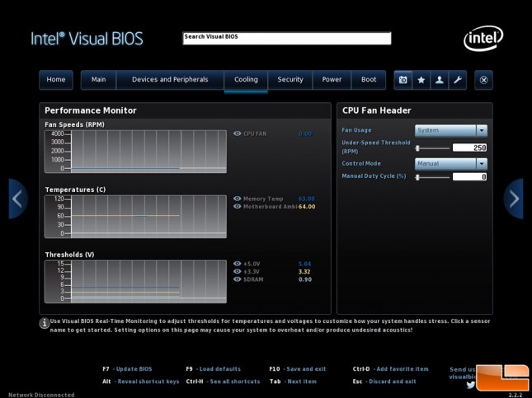Screen dimensions: 532x398
Task: Click Discard and exit
Action: (384, 382)
